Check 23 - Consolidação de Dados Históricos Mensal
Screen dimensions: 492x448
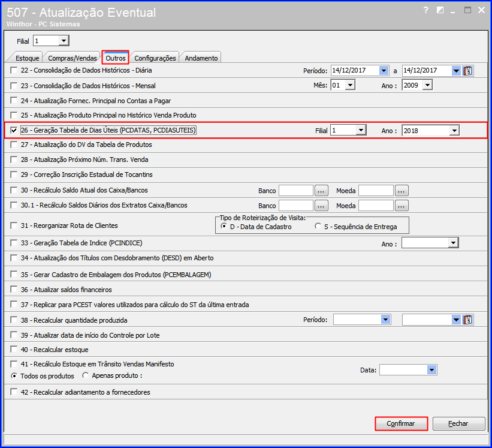14,86
